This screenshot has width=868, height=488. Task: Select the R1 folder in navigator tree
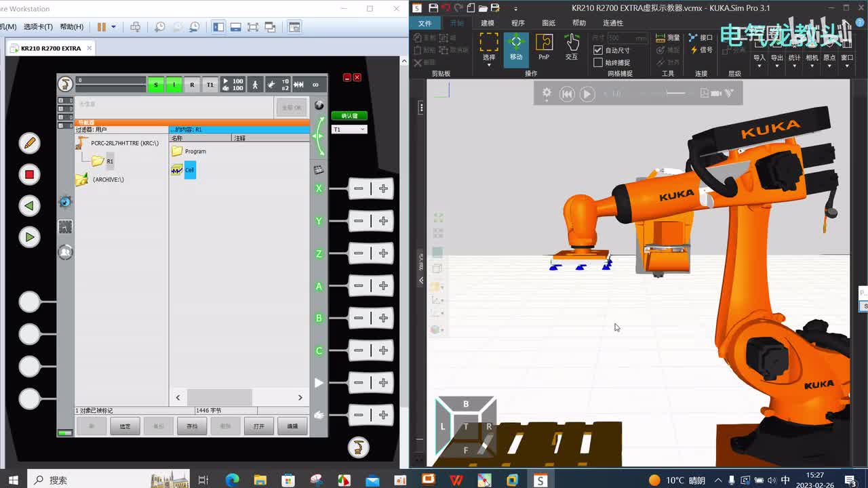tap(103, 161)
